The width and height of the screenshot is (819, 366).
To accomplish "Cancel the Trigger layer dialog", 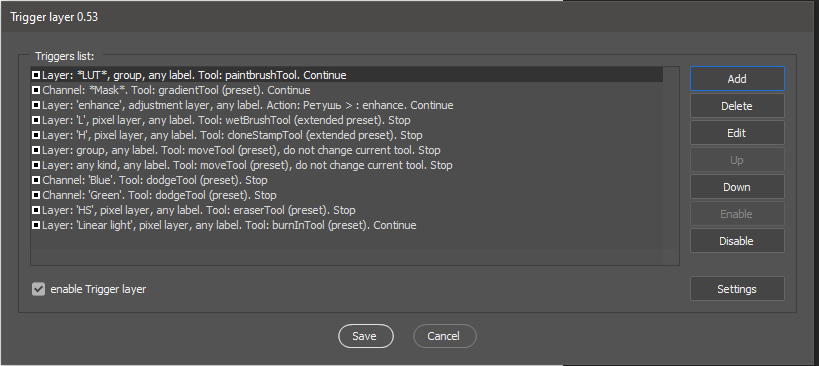I will point(444,336).
